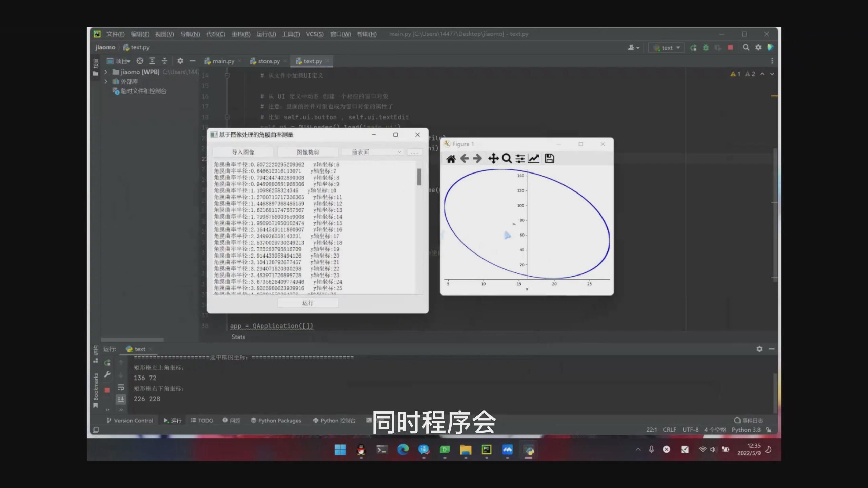Toggle soft-wrap in Run console
The width and height of the screenshot is (868, 488).
point(121,387)
